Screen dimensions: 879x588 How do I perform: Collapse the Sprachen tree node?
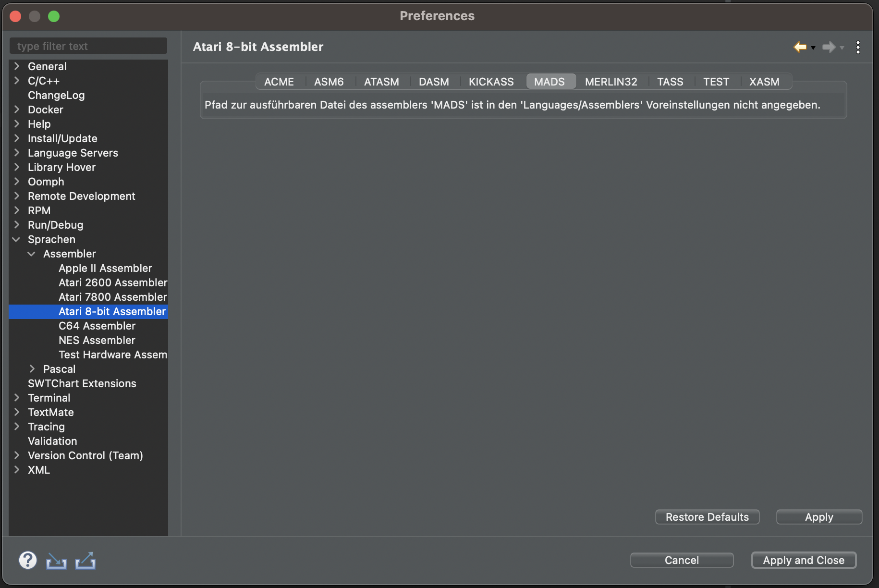tap(16, 239)
